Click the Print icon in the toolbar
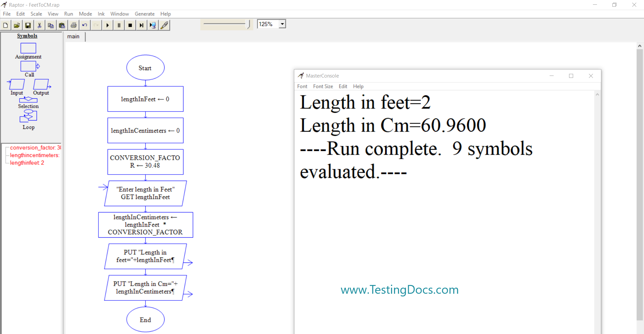 point(74,25)
